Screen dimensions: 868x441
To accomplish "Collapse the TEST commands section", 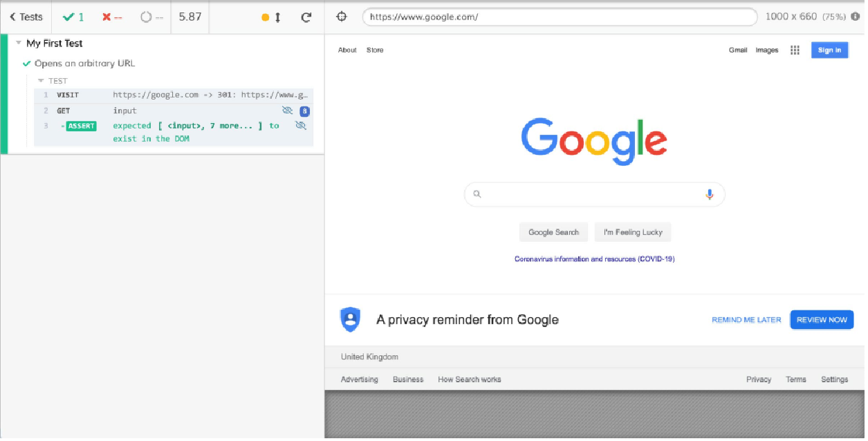I will click(x=41, y=81).
